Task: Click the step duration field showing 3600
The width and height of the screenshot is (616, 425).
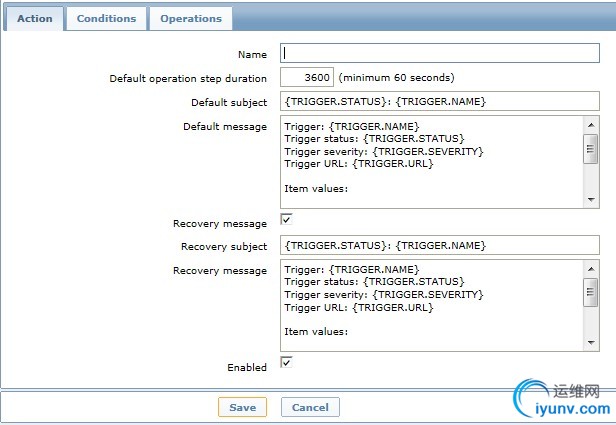Action: tap(307, 77)
